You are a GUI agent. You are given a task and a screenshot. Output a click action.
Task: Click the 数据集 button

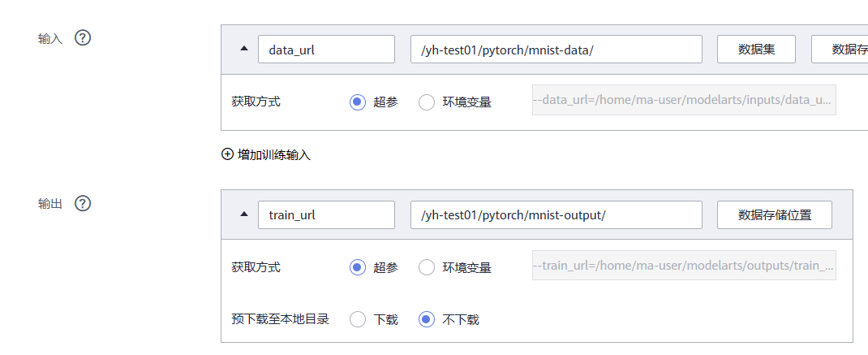(x=756, y=50)
